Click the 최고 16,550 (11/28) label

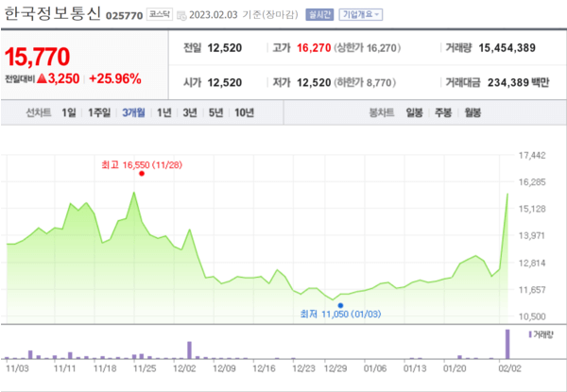click(142, 165)
